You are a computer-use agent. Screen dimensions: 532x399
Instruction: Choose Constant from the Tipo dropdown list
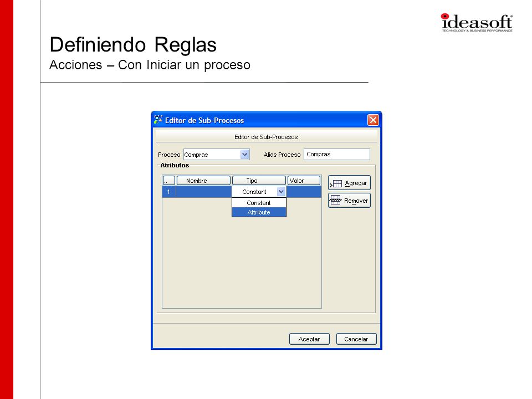pyautogui.click(x=259, y=203)
